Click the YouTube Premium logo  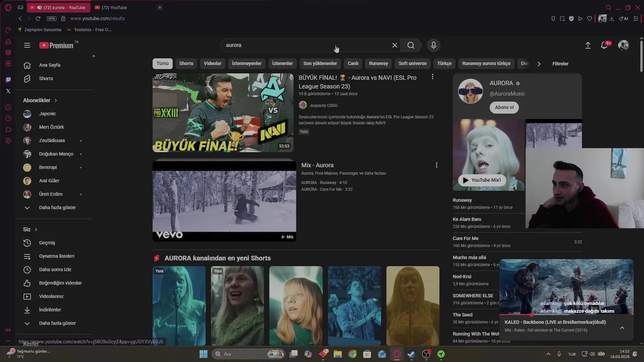pyautogui.click(x=56, y=45)
